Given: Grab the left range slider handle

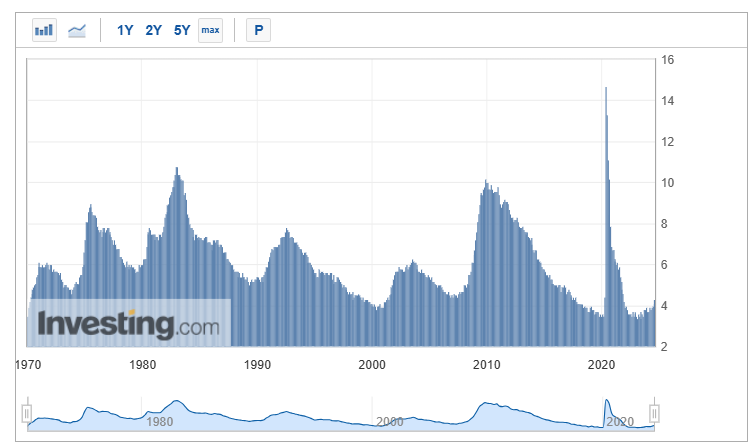Looking at the screenshot, I should (x=27, y=413).
